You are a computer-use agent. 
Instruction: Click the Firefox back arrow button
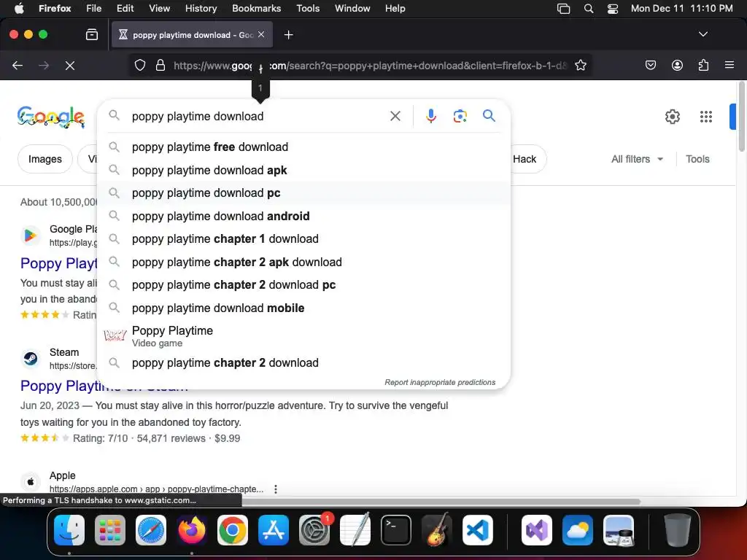[x=18, y=65]
